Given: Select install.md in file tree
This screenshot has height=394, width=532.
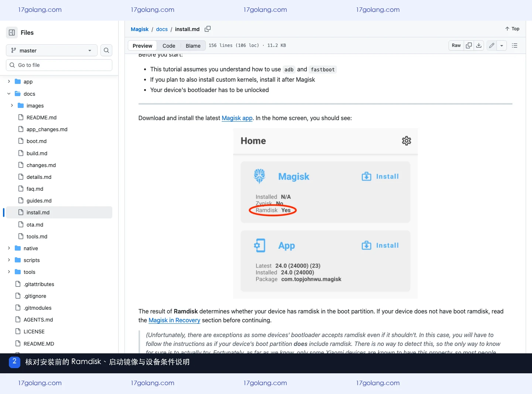Looking at the screenshot, I should click(x=59, y=213).
